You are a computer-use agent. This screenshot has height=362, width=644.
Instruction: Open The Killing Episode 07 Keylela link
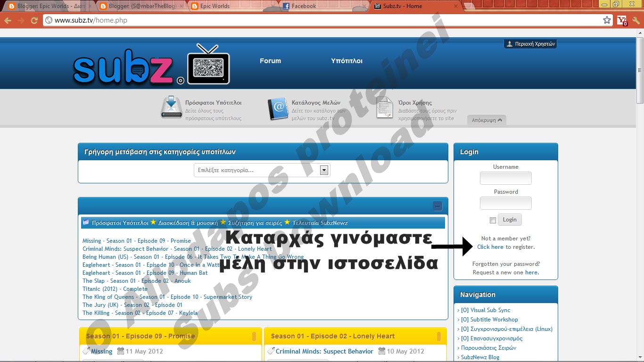point(140,313)
